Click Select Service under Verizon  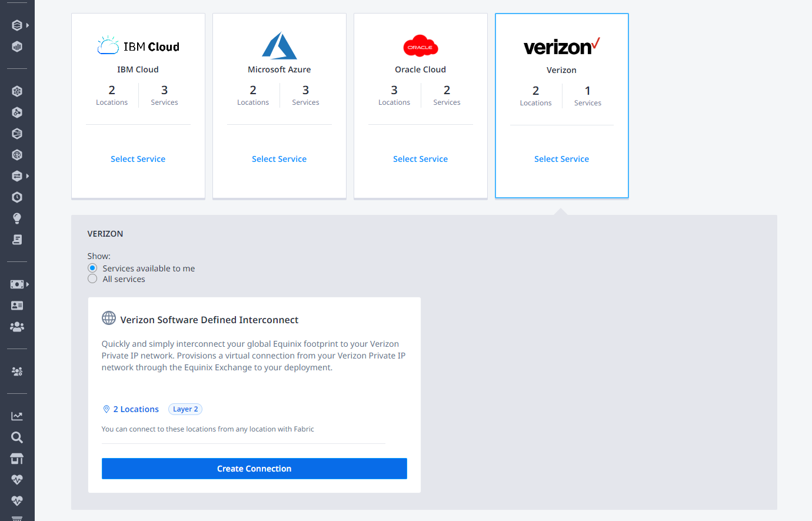pos(562,159)
